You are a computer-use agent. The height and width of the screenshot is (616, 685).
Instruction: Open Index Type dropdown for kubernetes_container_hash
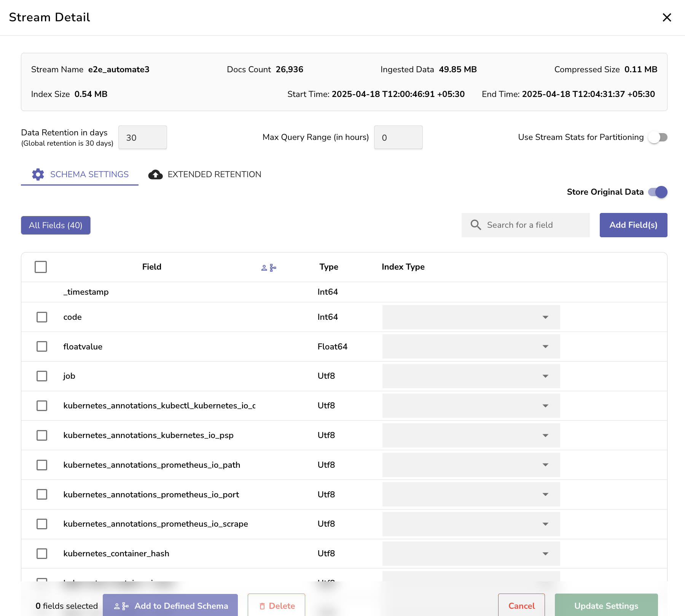(x=546, y=554)
